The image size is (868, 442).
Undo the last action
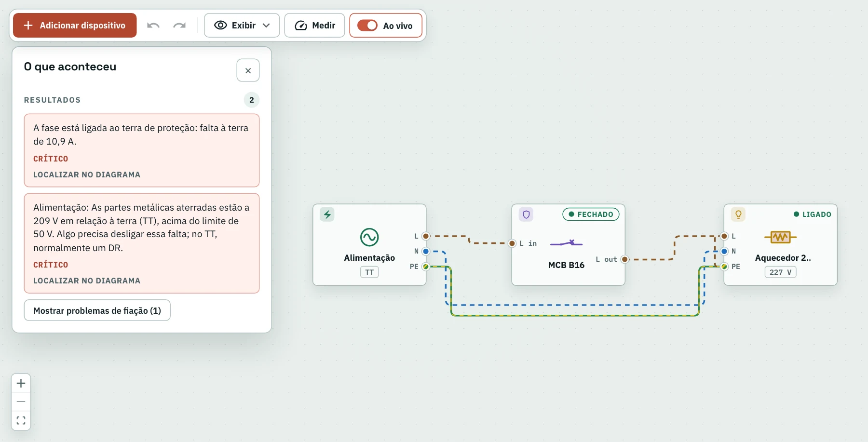pyautogui.click(x=153, y=26)
